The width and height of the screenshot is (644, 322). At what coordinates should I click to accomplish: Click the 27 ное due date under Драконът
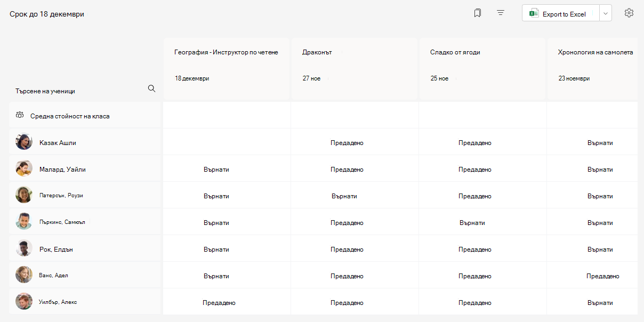[x=312, y=78]
